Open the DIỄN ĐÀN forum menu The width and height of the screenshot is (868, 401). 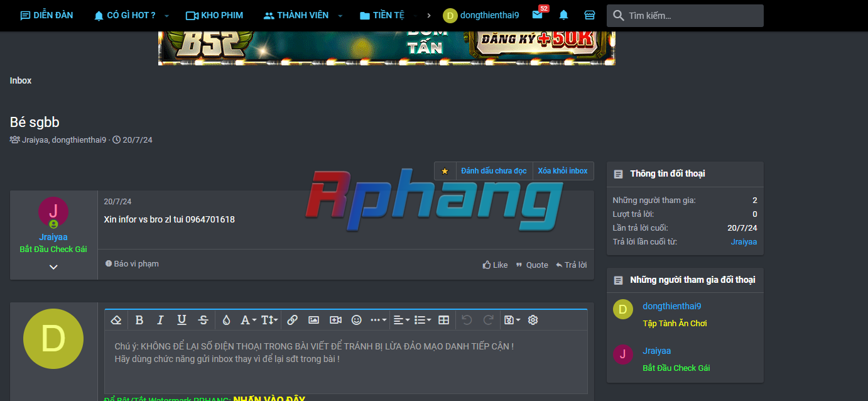pos(46,15)
